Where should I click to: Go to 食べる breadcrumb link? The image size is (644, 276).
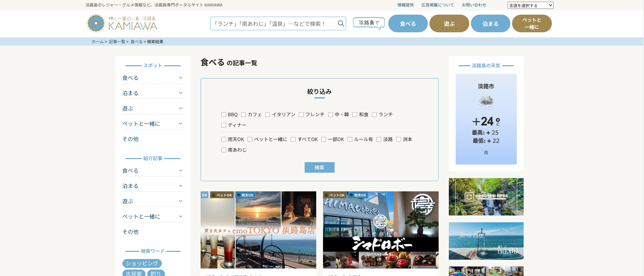pyautogui.click(x=136, y=41)
